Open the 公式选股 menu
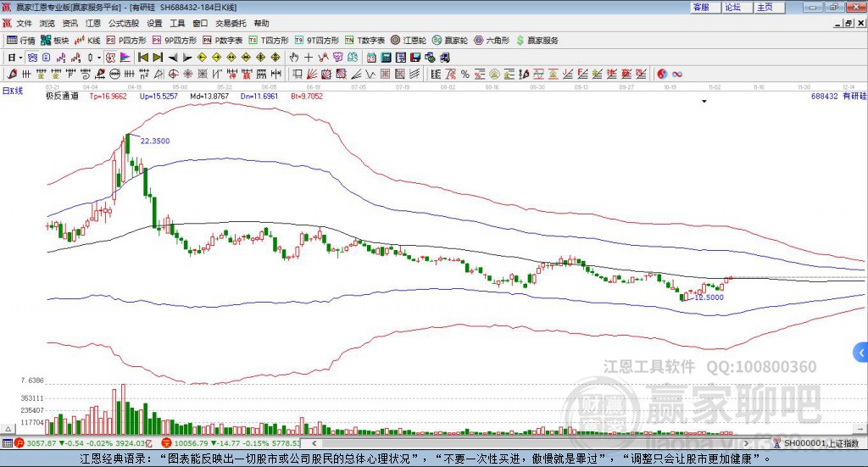 tap(124, 23)
